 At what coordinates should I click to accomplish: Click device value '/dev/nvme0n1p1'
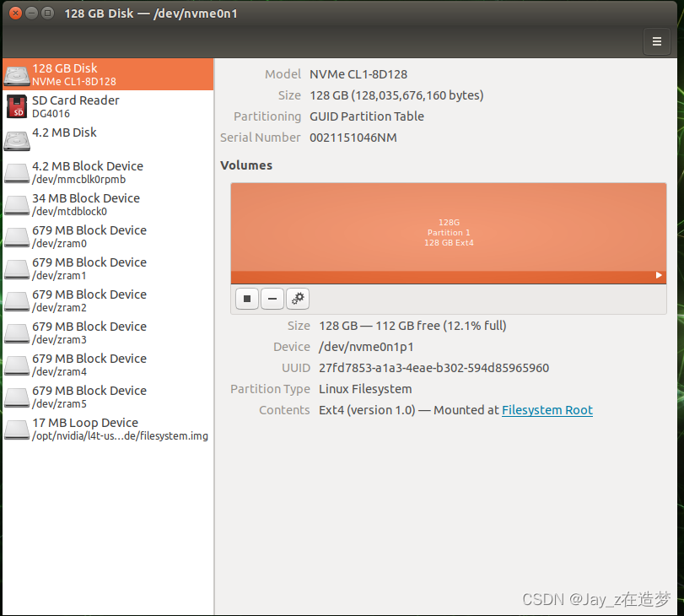click(366, 347)
